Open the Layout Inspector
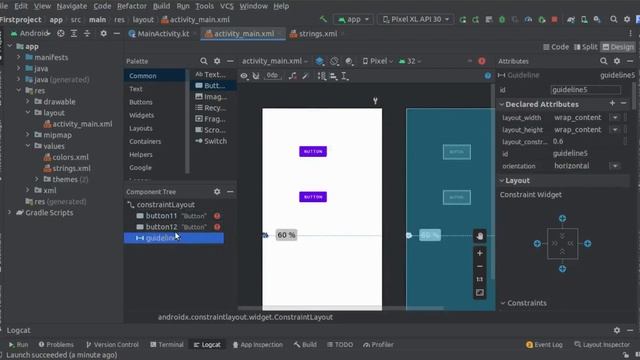The width and height of the screenshot is (640, 360). point(601,344)
